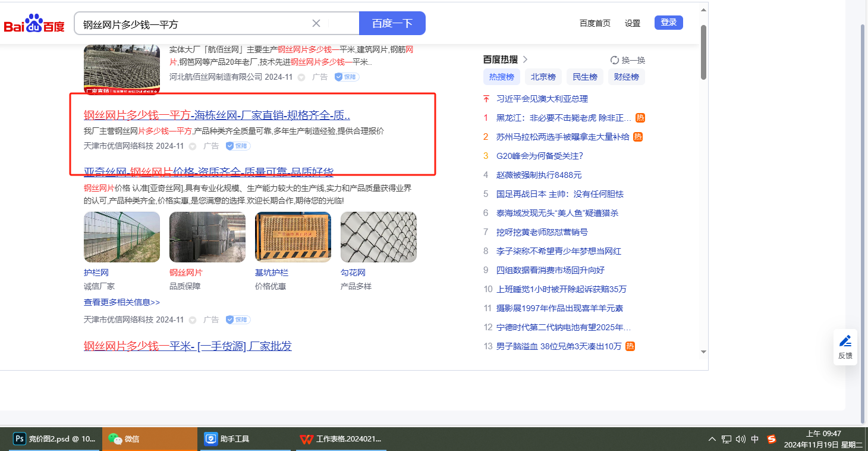
Task: Expand the 百度热搜 chevron arrow
Action: point(525,59)
